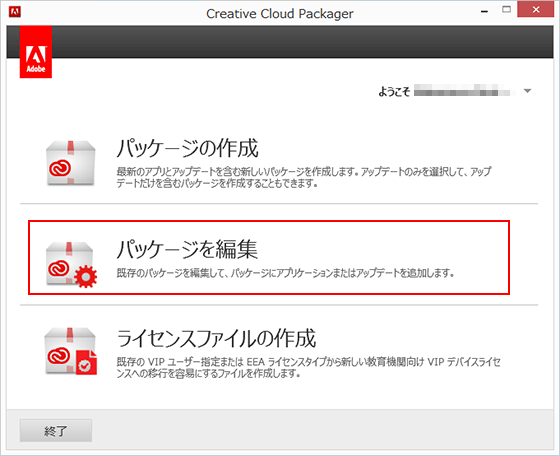The height and width of the screenshot is (456, 560).
Task: Click description text starting 既存の VIP ユーザー指定
Action: pyautogui.click(x=309, y=367)
